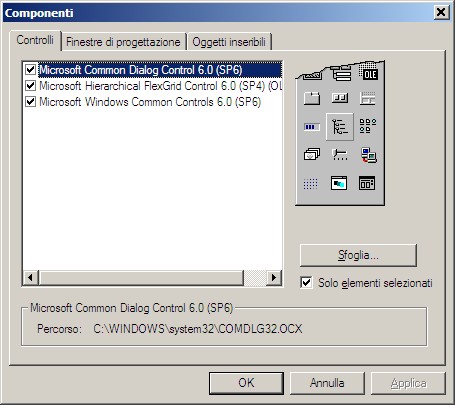Toggle Microsoft Hierarchical FlexGrid Control checkbox

pyautogui.click(x=31, y=86)
